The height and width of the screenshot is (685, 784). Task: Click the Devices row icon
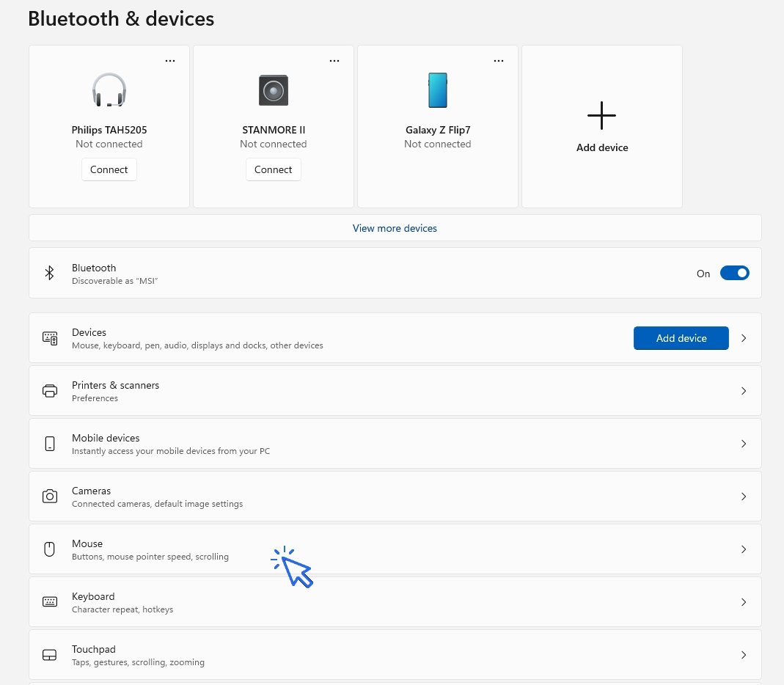(49, 338)
